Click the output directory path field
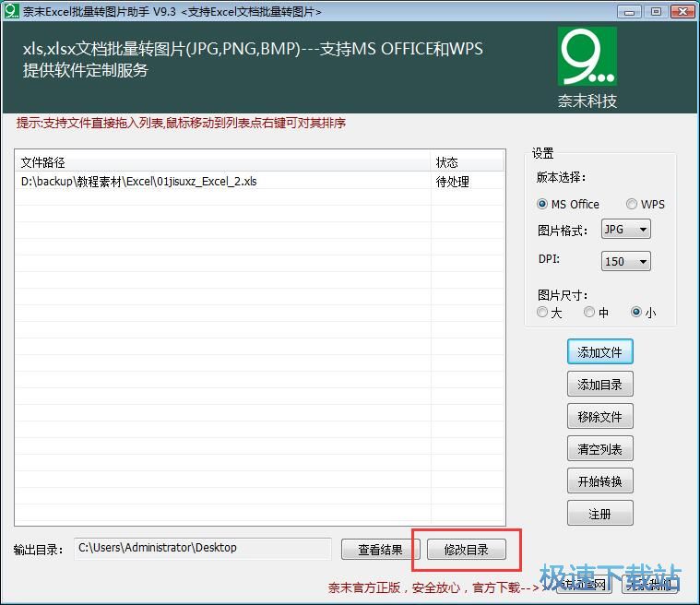Screen dimensions: 700x605 (x=203, y=549)
